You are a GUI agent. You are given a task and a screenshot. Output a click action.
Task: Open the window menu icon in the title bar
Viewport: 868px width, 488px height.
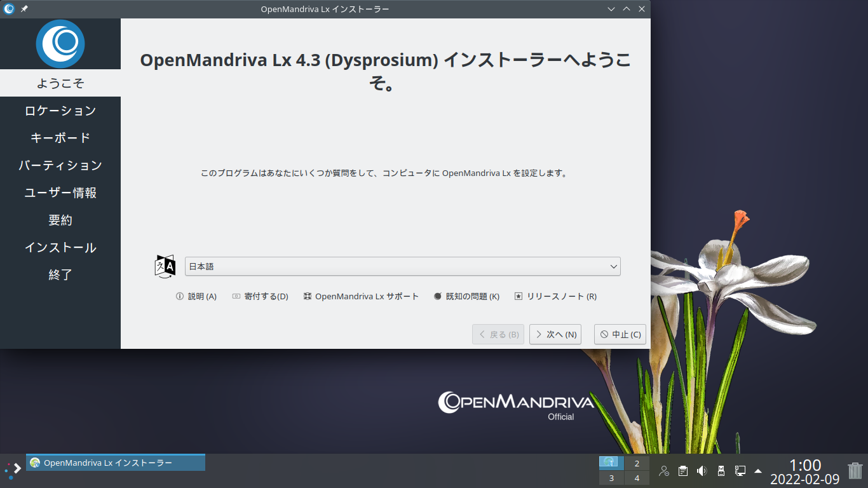pyautogui.click(x=9, y=9)
